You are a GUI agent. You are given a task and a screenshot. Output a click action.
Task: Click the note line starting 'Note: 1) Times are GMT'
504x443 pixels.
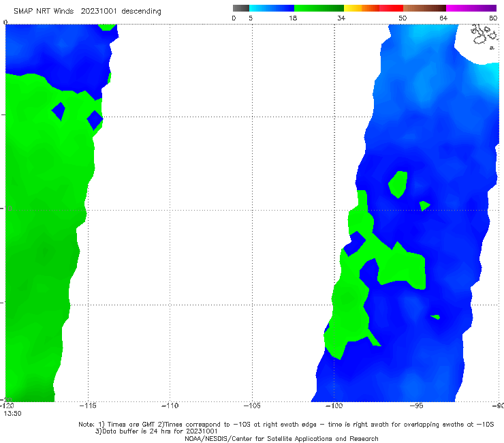click(286, 425)
